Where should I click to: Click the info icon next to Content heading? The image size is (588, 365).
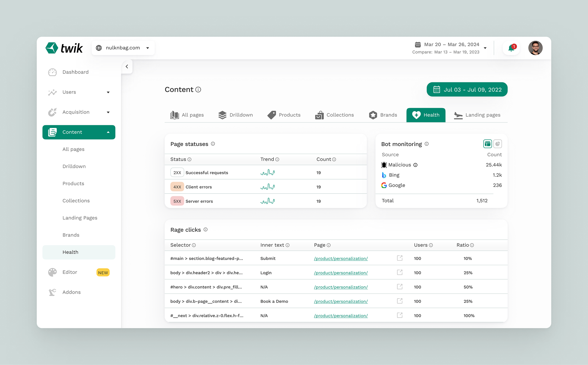pos(198,90)
